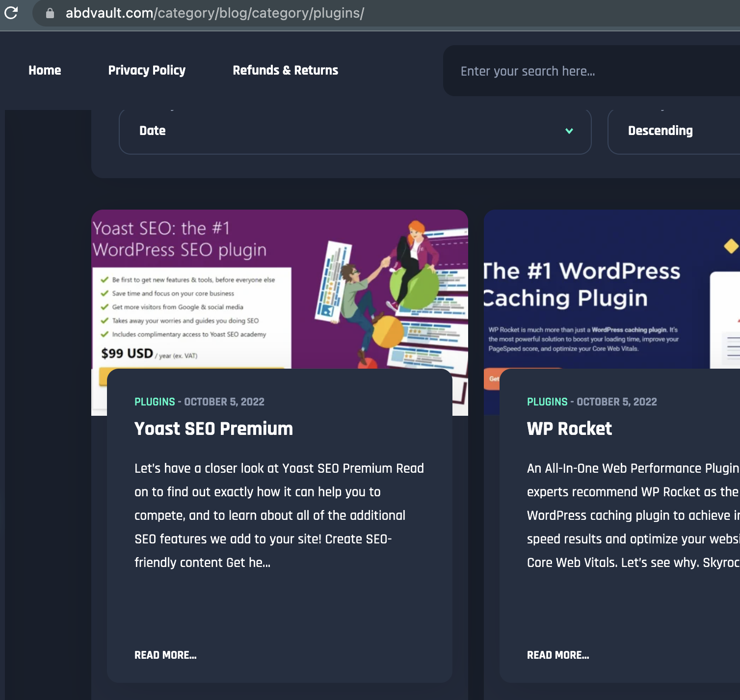The width and height of the screenshot is (740, 700).
Task: Click the PLUGINS category on Yoast card
Action: (155, 402)
